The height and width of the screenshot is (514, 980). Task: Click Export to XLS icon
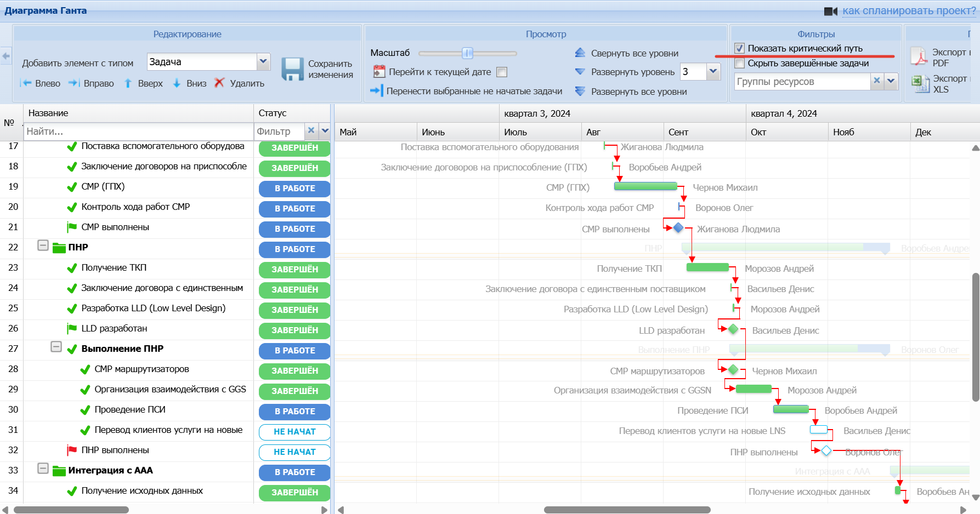[x=919, y=83]
